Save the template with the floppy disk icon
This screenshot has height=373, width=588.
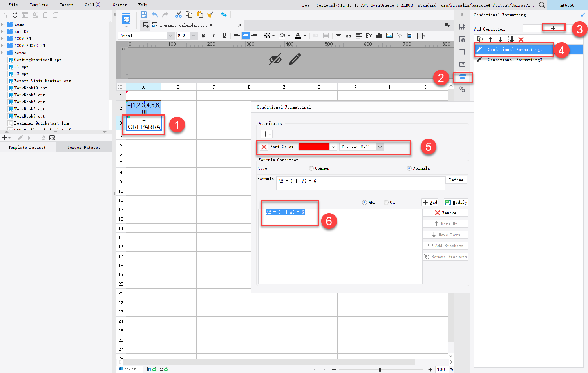tap(144, 14)
